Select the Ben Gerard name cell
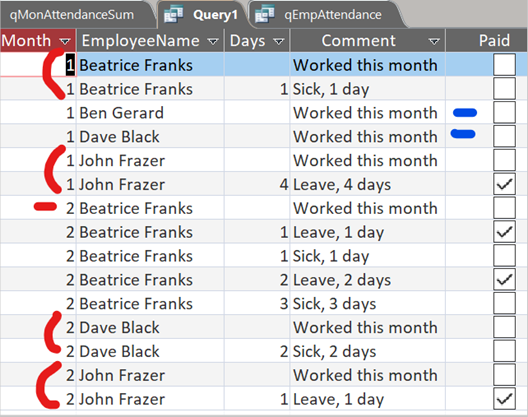528x417 pixels. 150,113
